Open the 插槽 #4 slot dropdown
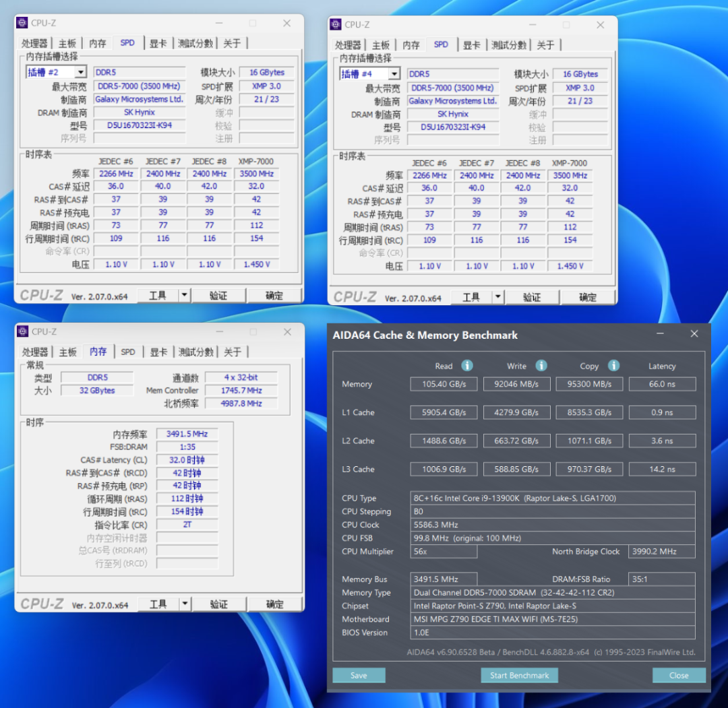The image size is (728, 708). click(394, 74)
